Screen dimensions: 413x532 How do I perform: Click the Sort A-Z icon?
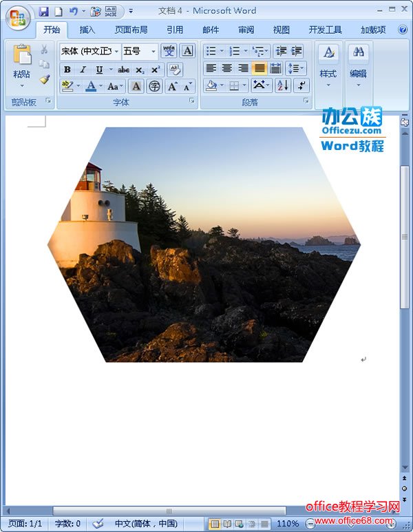click(282, 85)
